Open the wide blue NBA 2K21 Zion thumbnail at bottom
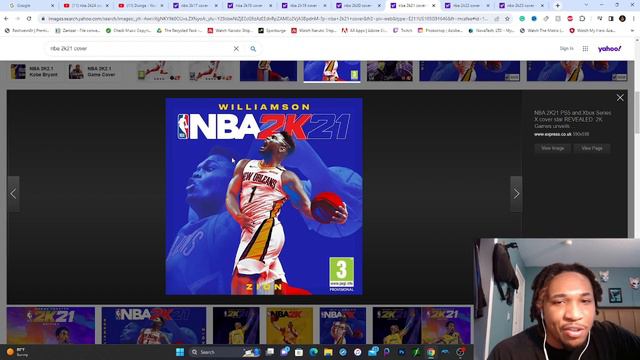The image size is (640, 360). click(154, 326)
